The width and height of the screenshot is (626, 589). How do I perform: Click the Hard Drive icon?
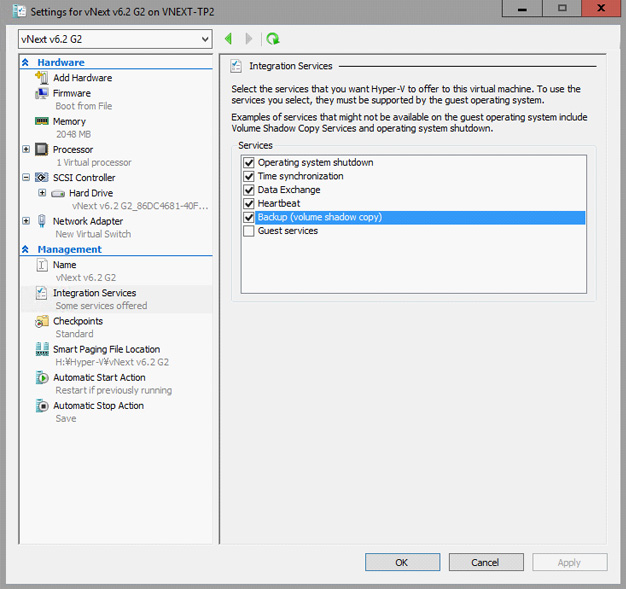tap(58, 194)
